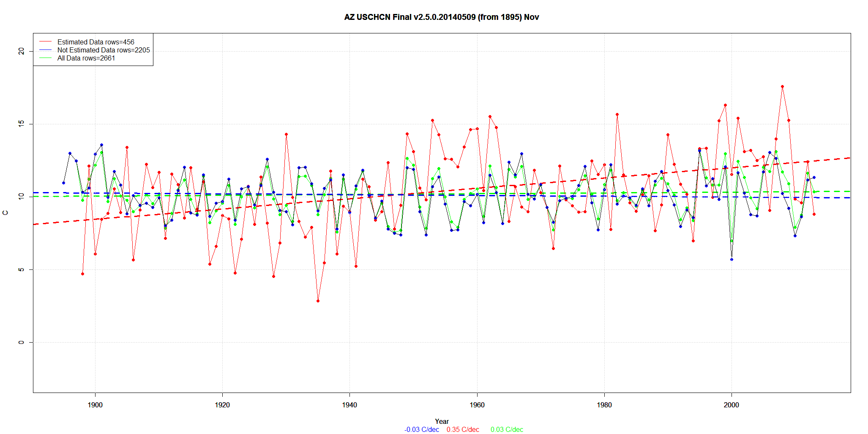Click the 20 tick label on the y-axis
The image size is (868, 434).
click(21, 51)
